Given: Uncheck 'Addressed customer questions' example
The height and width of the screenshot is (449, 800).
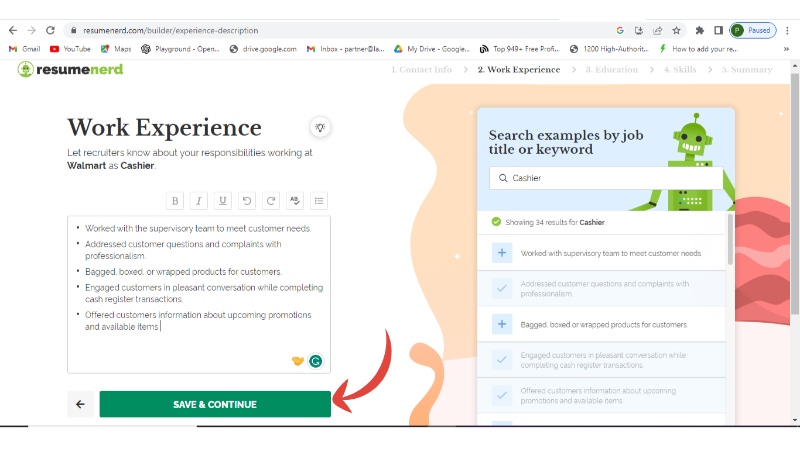Looking at the screenshot, I should 502,289.
